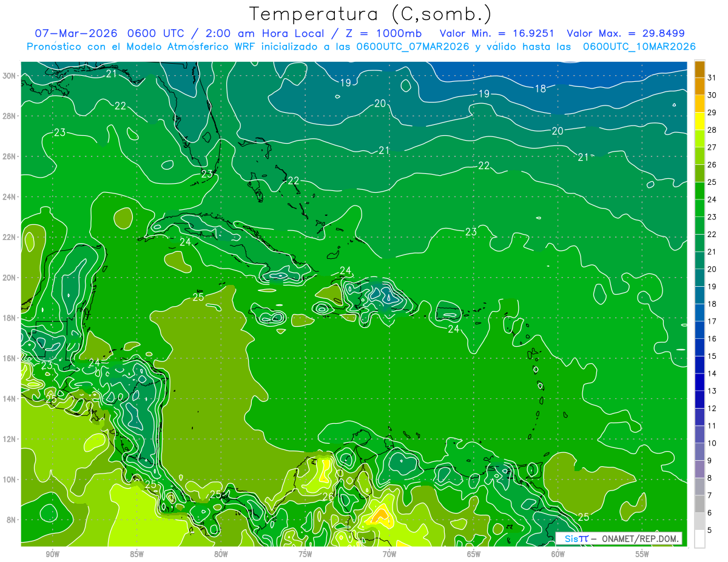Click the 60W longitude axis label
728x562 pixels.
pos(558,554)
